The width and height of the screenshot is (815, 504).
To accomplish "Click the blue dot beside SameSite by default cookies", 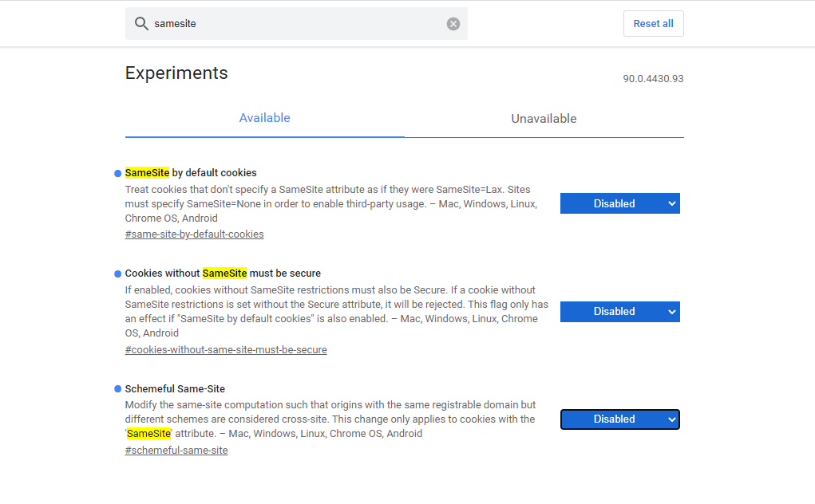I will tap(117, 173).
